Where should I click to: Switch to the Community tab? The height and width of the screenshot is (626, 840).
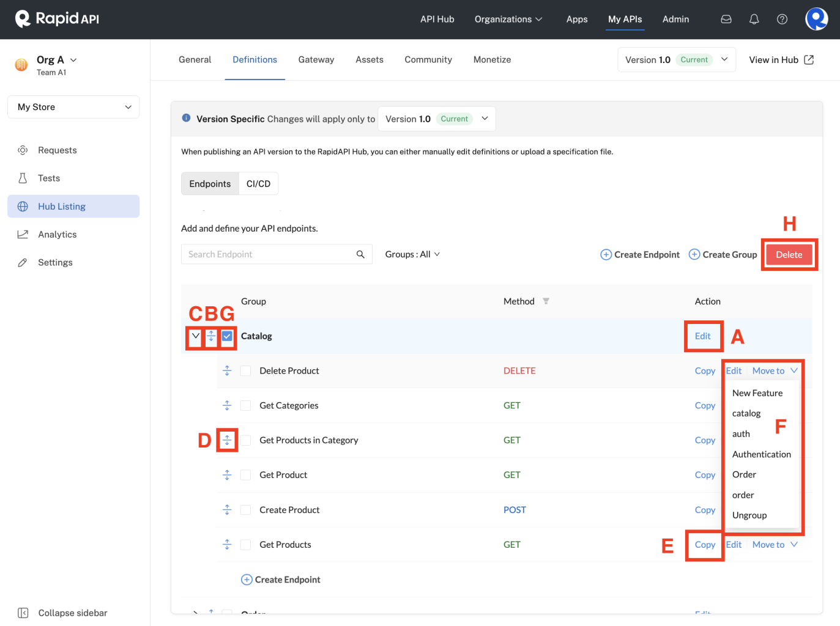tap(428, 60)
